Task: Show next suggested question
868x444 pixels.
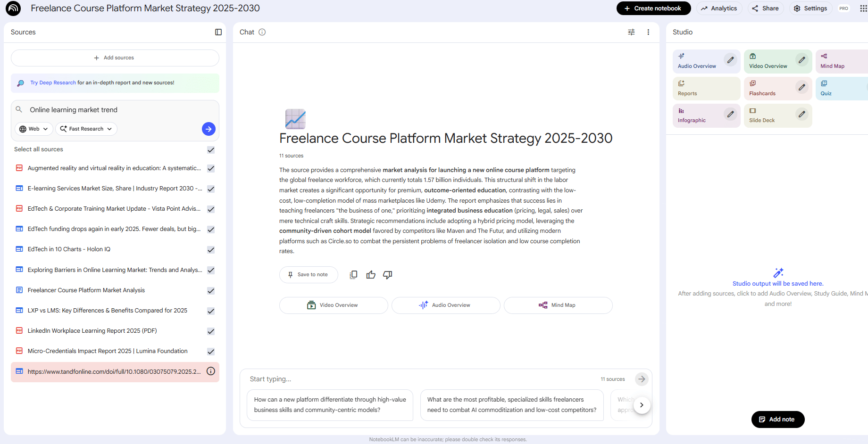Action: point(642,405)
